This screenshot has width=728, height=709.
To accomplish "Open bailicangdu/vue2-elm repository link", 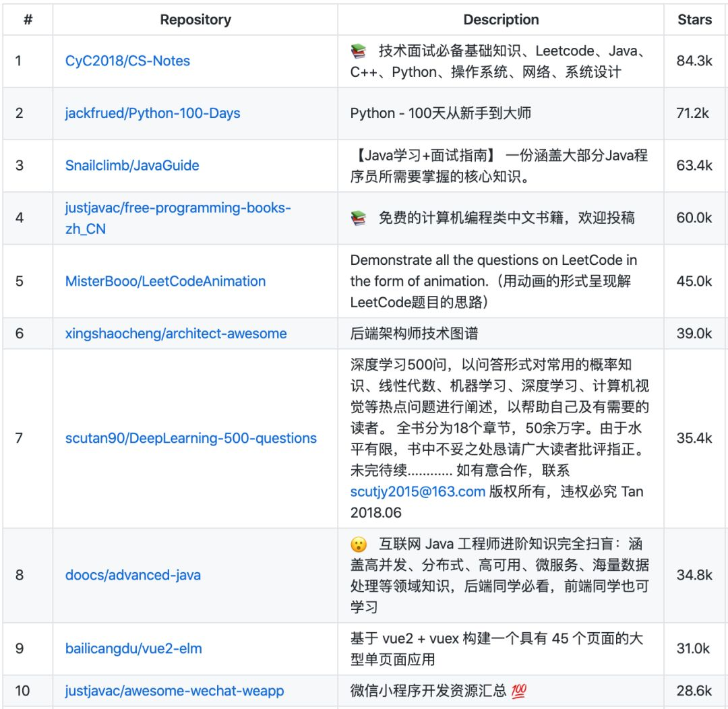I will (133, 648).
